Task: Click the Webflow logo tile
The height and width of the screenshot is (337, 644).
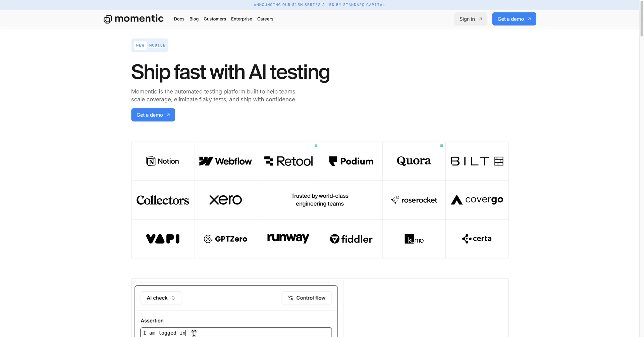Action: (225, 161)
